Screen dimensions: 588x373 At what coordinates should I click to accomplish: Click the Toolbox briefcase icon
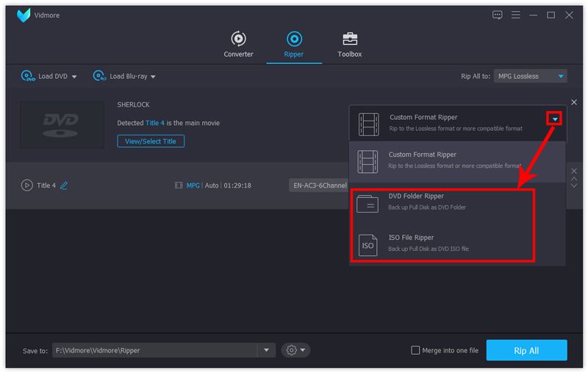[350, 39]
